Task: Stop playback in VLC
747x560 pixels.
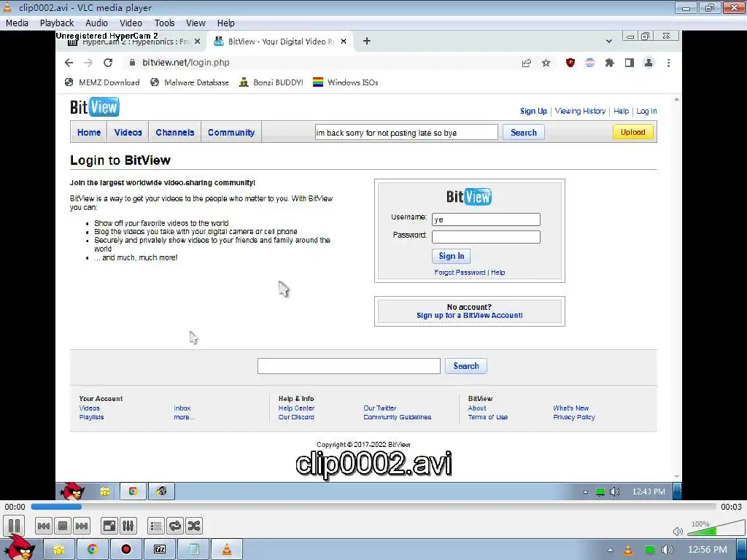Action: (x=63, y=526)
